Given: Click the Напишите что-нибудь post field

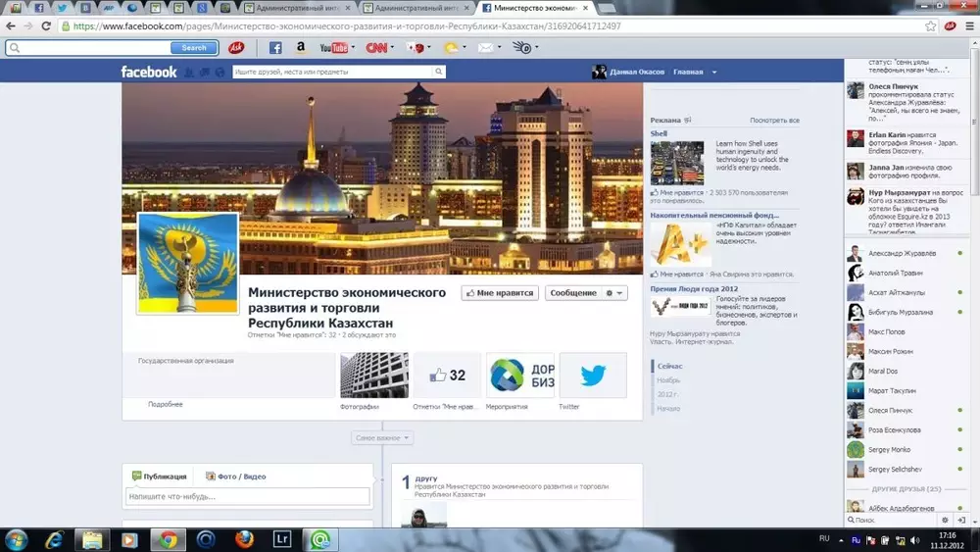Looking at the screenshot, I should (x=248, y=497).
